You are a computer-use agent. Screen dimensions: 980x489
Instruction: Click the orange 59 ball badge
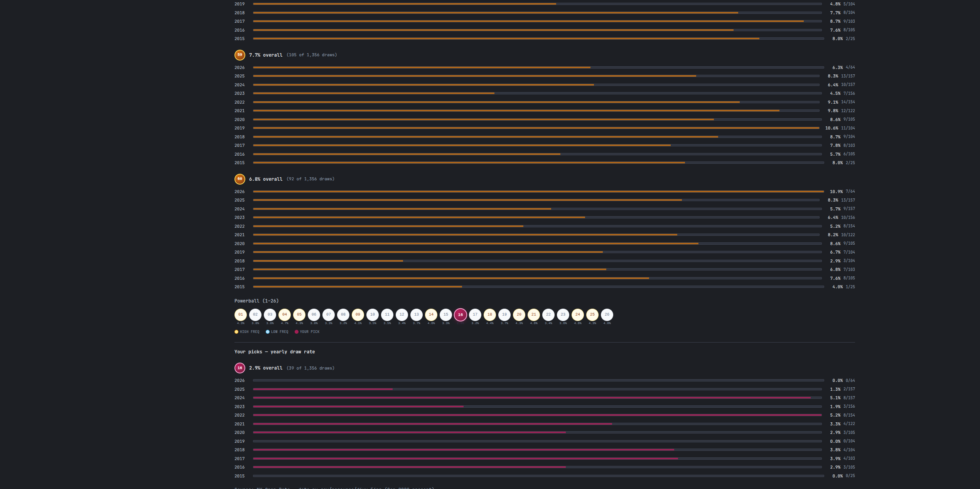click(240, 55)
